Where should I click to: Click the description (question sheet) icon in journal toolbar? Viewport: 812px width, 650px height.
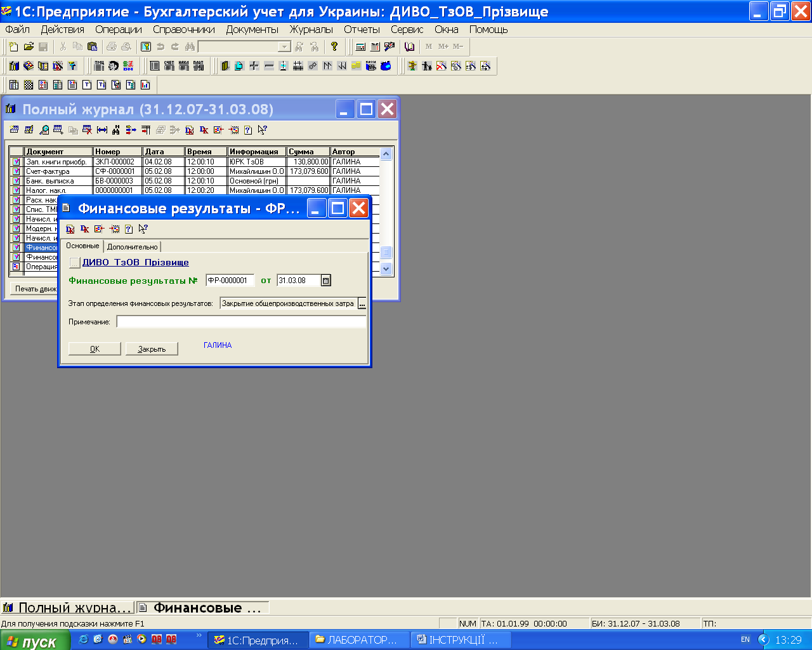pyautogui.click(x=248, y=129)
